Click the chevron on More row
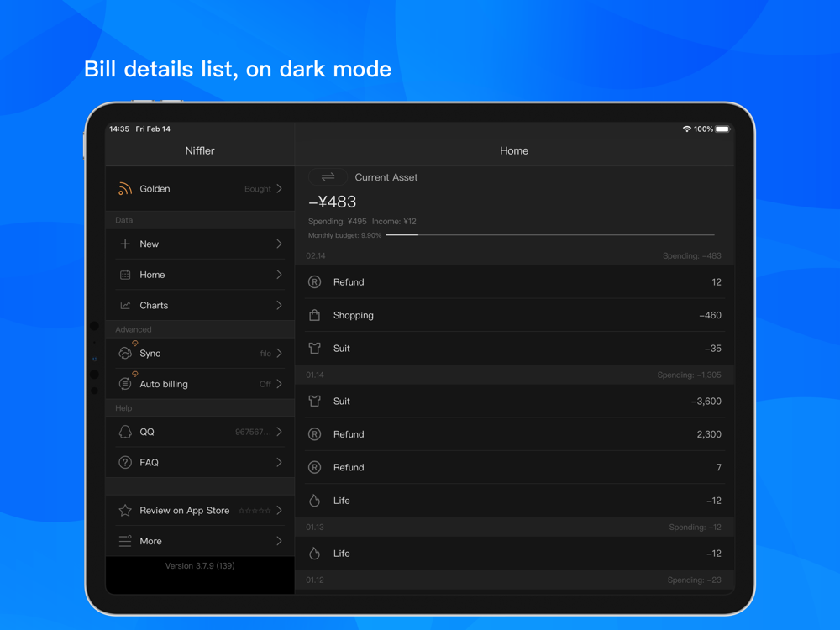 click(x=279, y=541)
